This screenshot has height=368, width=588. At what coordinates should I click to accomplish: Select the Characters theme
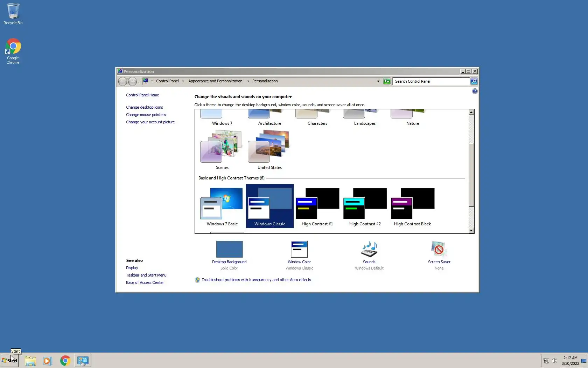click(317, 118)
